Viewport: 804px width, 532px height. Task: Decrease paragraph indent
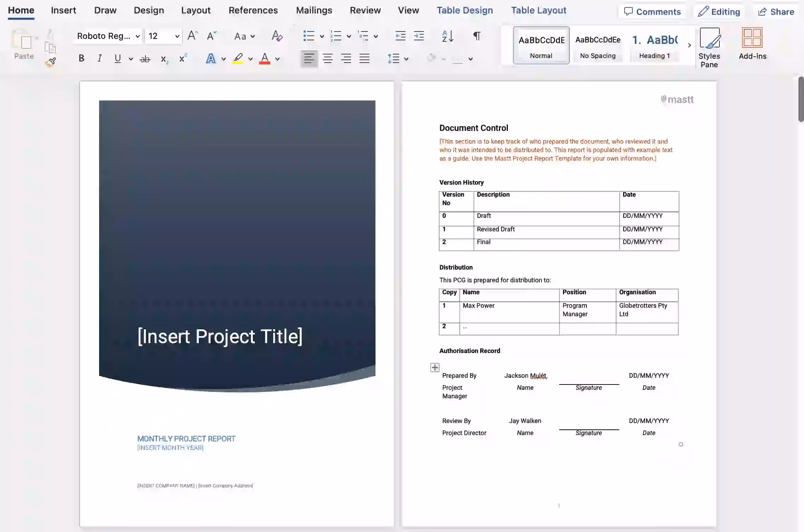click(x=401, y=36)
